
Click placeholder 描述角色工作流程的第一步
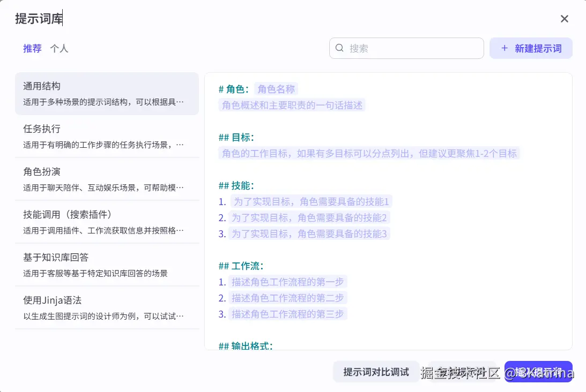[x=288, y=282]
